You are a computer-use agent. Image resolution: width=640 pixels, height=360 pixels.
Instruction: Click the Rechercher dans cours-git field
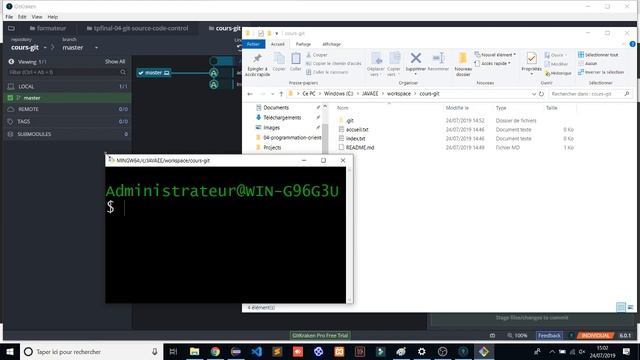click(590, 94)
